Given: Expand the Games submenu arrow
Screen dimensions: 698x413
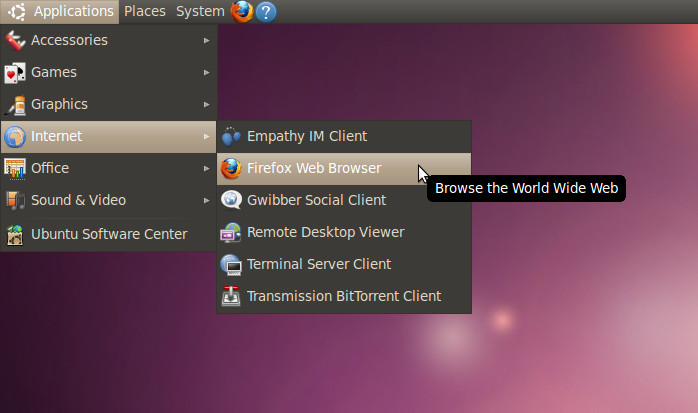Looking at the screenshot, I should (x=206, y=72).
